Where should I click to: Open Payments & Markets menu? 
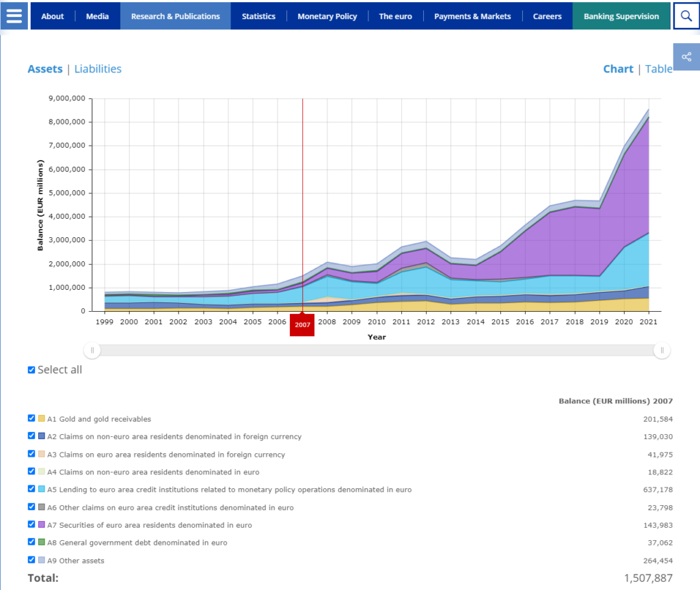click(472, 16)
